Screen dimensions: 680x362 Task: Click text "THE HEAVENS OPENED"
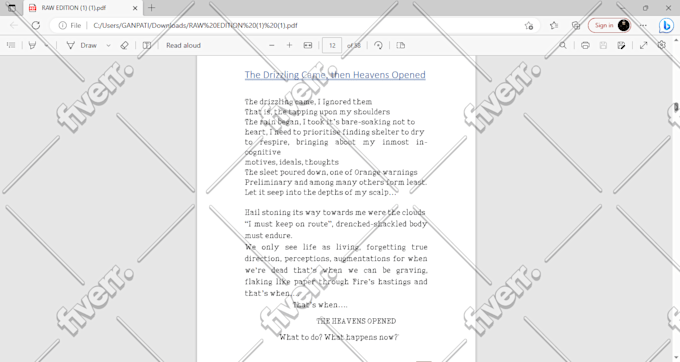(356, 321)
